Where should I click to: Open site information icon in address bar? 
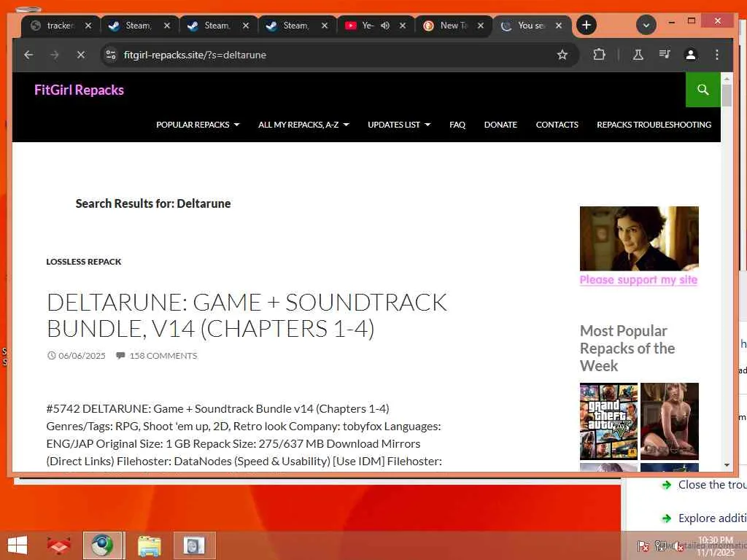[111, 55]
